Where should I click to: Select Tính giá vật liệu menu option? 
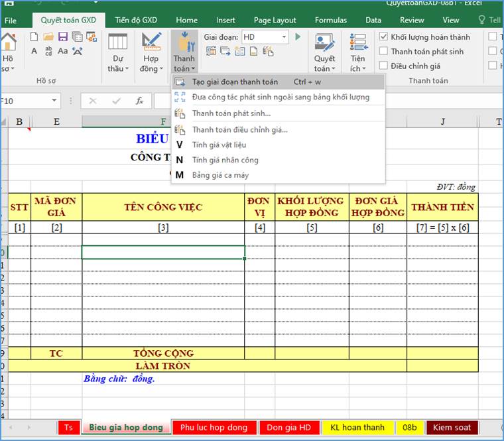tap(219, 145)
